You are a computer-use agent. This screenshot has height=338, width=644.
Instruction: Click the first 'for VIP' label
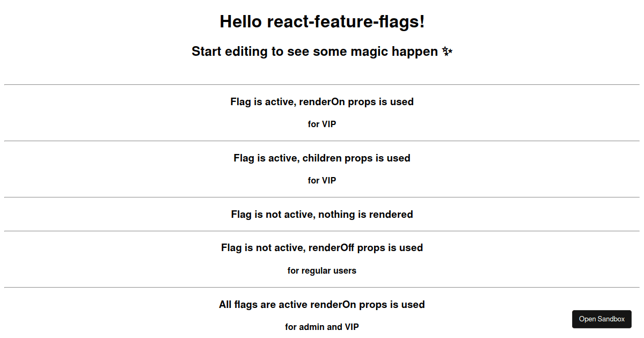pos(322,124)
